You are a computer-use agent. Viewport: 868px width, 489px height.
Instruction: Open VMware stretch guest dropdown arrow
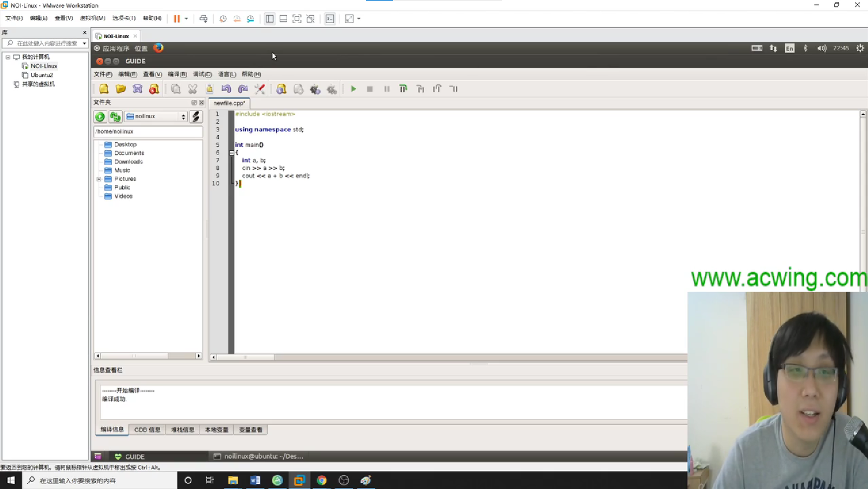click(x=359, y=19)
